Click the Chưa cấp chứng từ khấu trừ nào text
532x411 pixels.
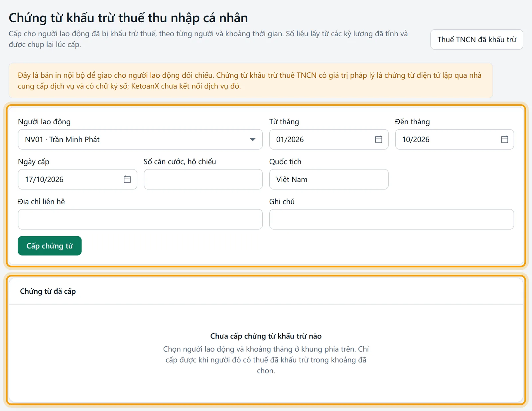coord(266,336)
